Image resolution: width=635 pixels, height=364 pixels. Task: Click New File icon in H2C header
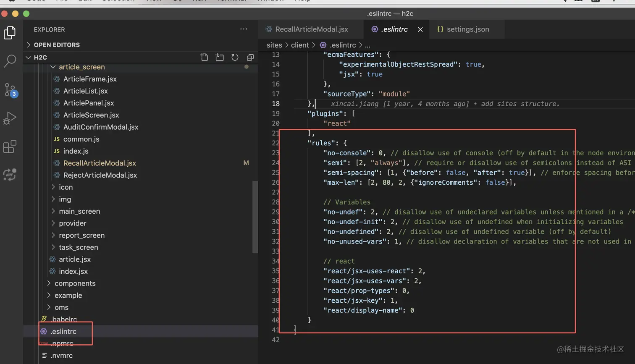pyautogui.click(x=204, y=58)
